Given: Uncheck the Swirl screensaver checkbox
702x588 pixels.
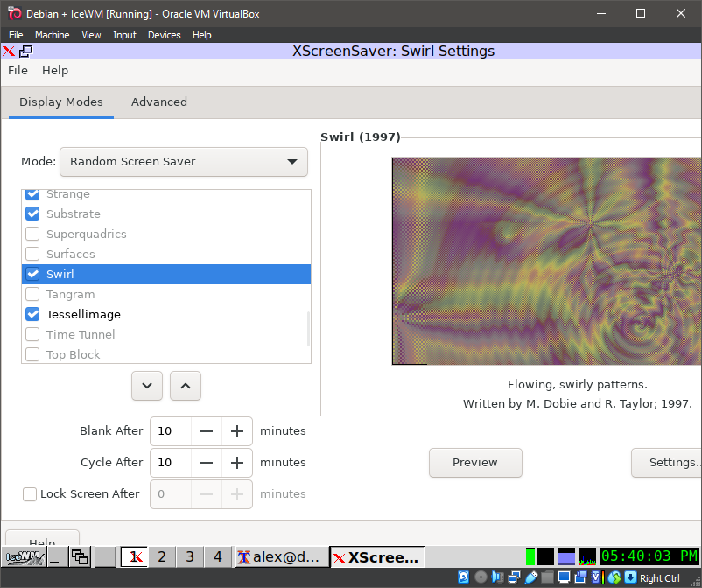Looking at the screenshot, I should click(32, 275).
